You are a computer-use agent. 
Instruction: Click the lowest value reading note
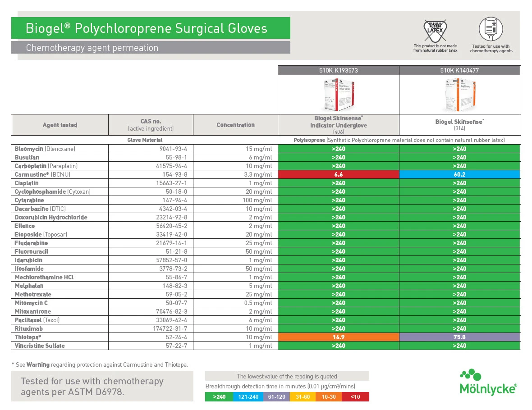287,376
